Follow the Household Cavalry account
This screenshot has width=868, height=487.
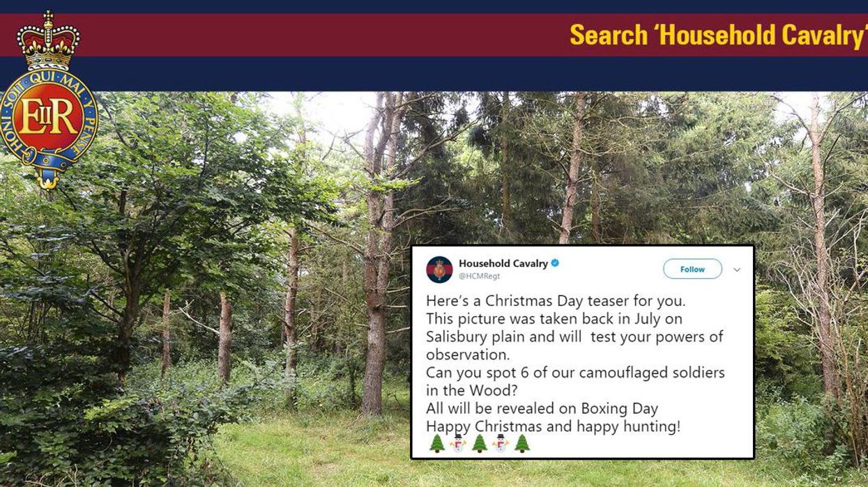(692, 269)
